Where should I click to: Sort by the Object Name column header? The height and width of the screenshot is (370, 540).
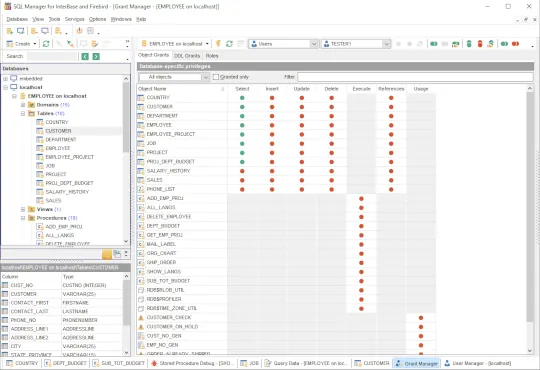181,89
